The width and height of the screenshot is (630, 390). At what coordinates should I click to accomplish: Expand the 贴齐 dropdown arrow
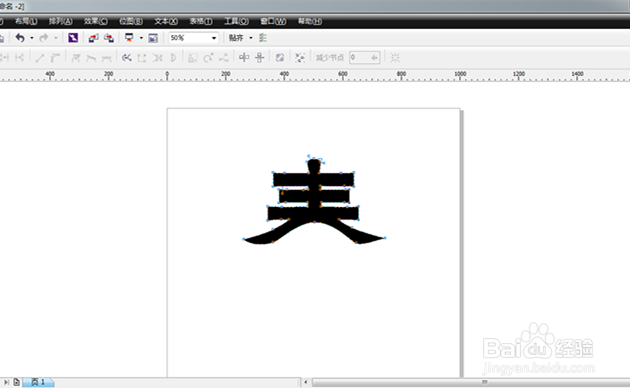tap(251, 38)
